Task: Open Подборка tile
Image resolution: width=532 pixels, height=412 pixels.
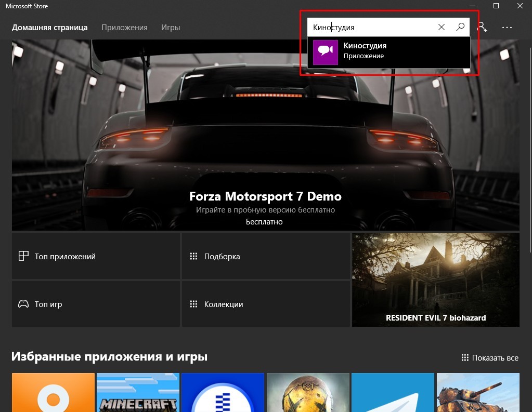Action: pos(266,256)
